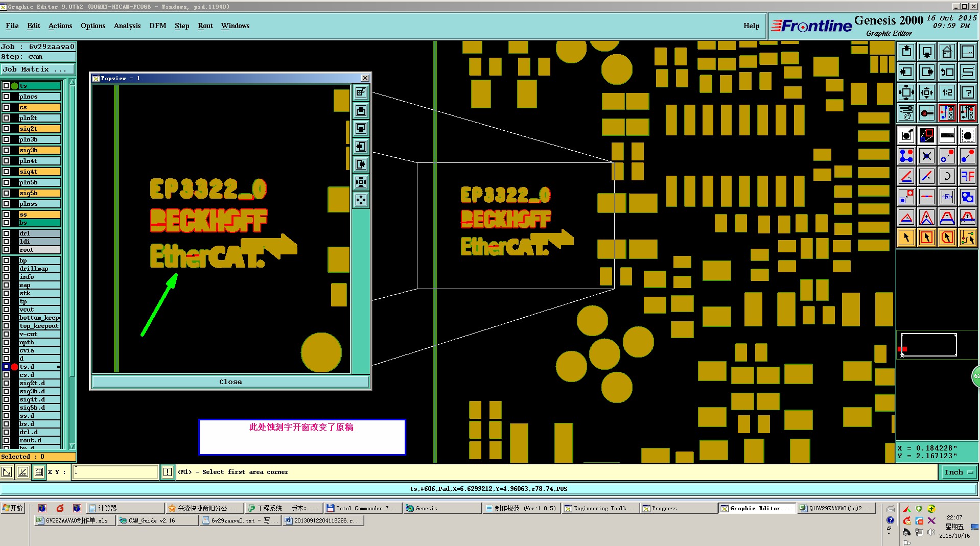Choose the single arrow select tool

click(906, 238)
